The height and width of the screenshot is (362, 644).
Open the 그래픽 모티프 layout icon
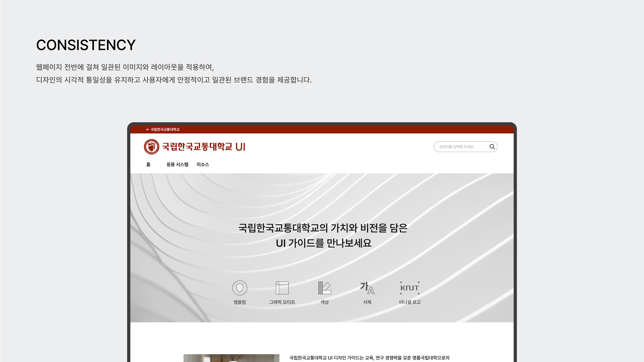(x=282, y=288)
